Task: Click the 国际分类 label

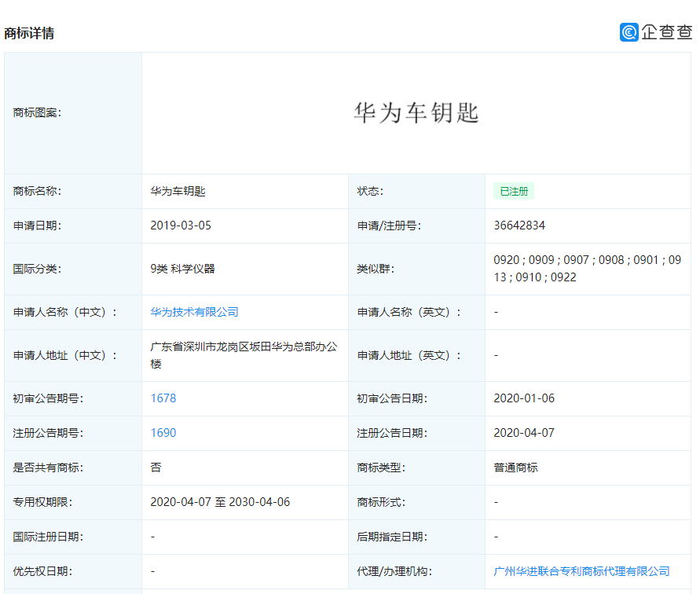Action: click(x=37, y=269)
